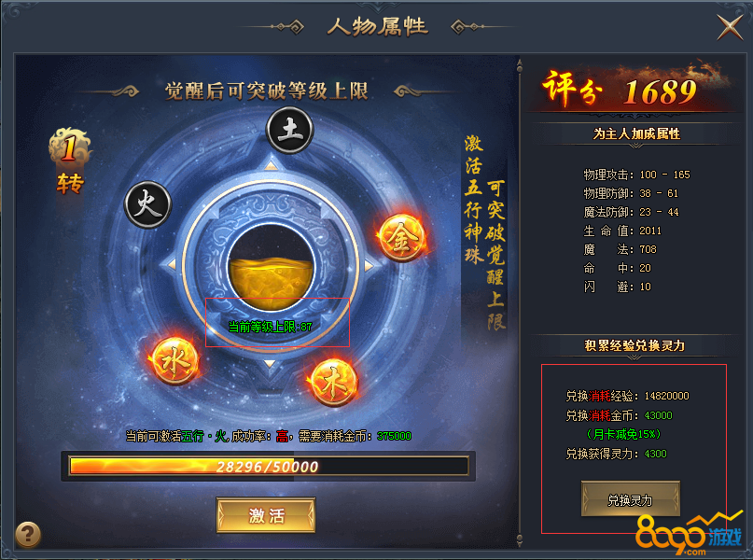753x560 pixels.
Task: Select the 火 fire element orb
Action: pos(148,204)
